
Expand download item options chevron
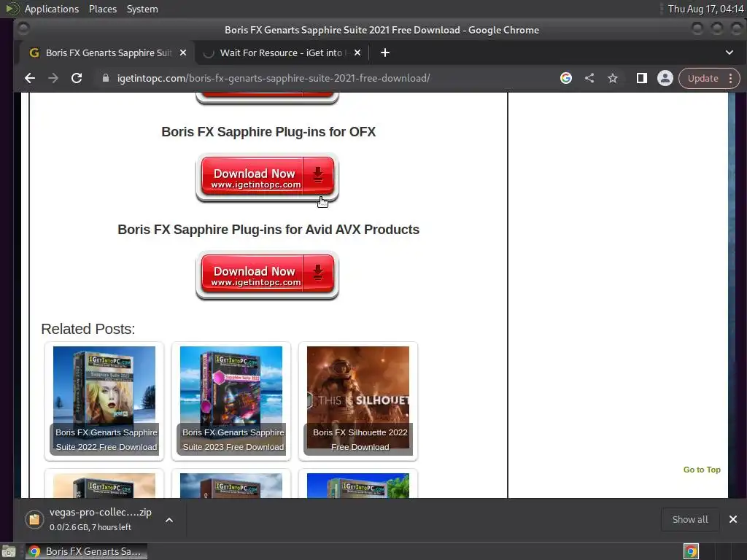click(x=169, y=520)
